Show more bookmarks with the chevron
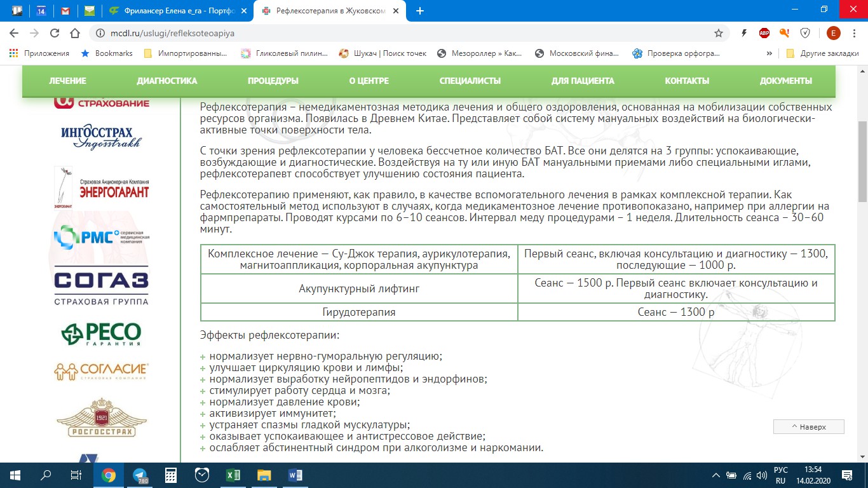 770,53
